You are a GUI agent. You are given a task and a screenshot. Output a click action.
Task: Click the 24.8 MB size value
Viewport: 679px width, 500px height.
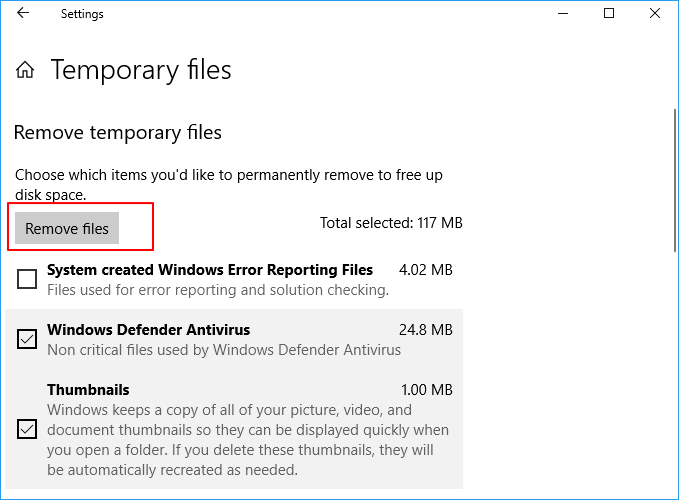pyautogui.click(x=426, y=330)
